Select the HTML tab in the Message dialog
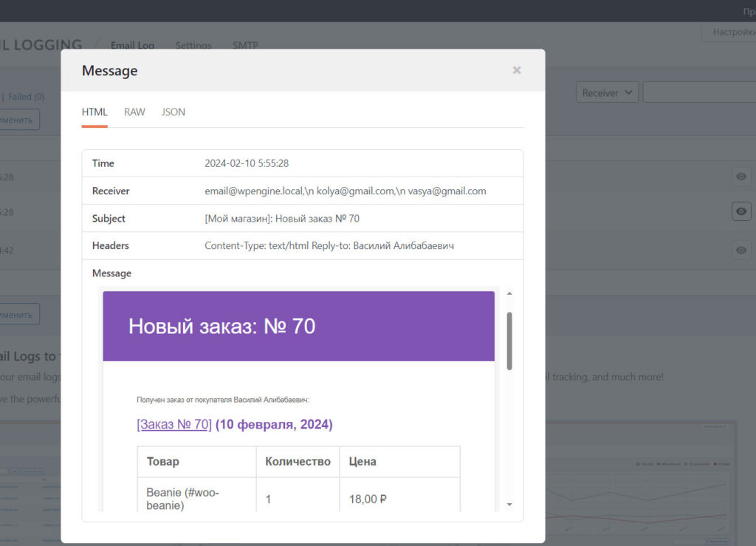The image size is (756, 546). (x=94, y=112)
